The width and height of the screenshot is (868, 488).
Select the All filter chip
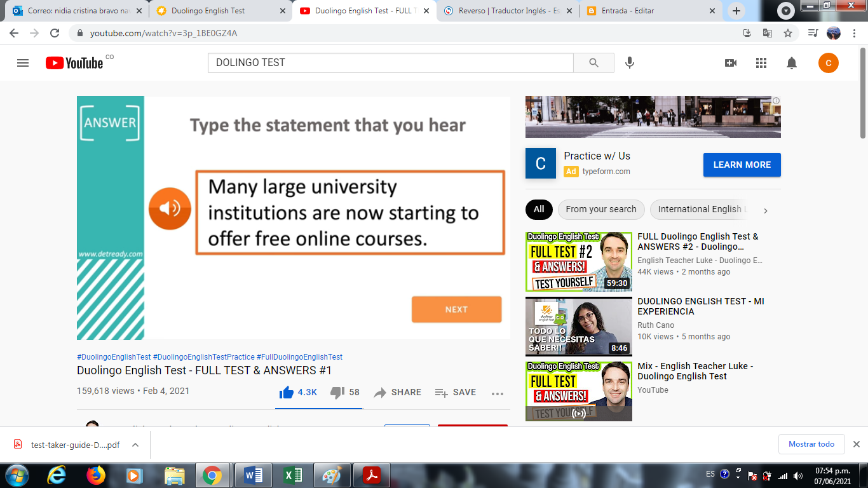tap(539, 209)
